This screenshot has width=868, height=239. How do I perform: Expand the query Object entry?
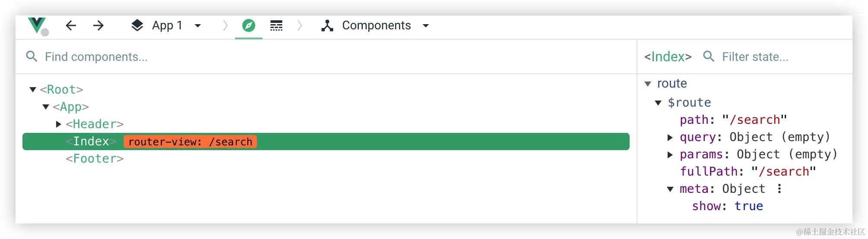point(670,137)
